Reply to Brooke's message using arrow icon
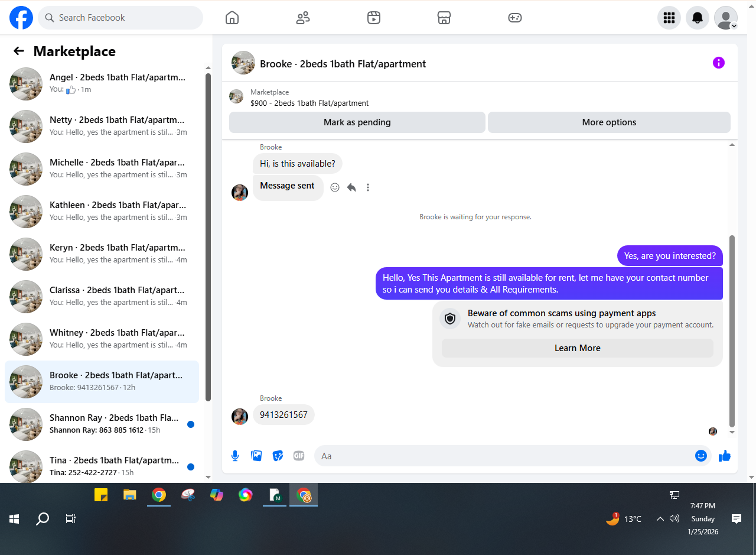This screenshot has width=756, height=555. point(351,187)
